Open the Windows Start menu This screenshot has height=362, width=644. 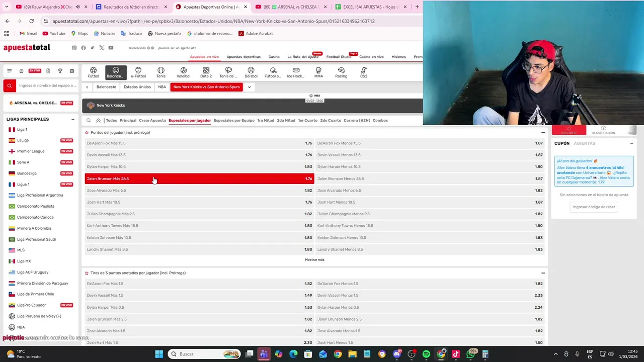click(159, 354)
